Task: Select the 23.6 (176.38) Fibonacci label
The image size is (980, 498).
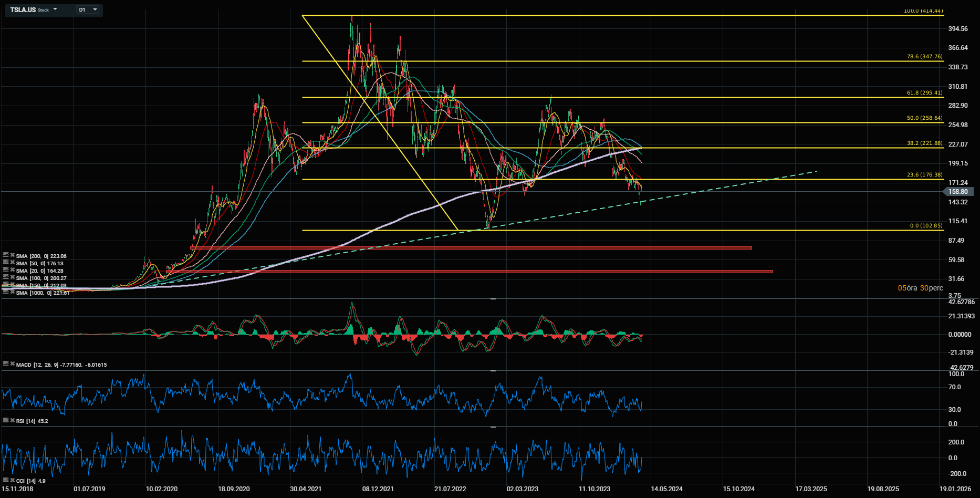Action: tap(924, 175)
